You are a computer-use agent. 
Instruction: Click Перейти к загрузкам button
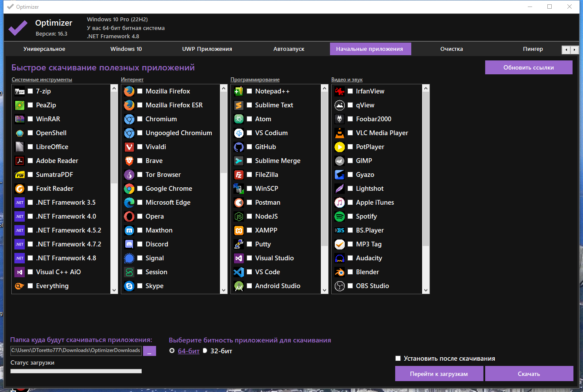coord(439,374)
